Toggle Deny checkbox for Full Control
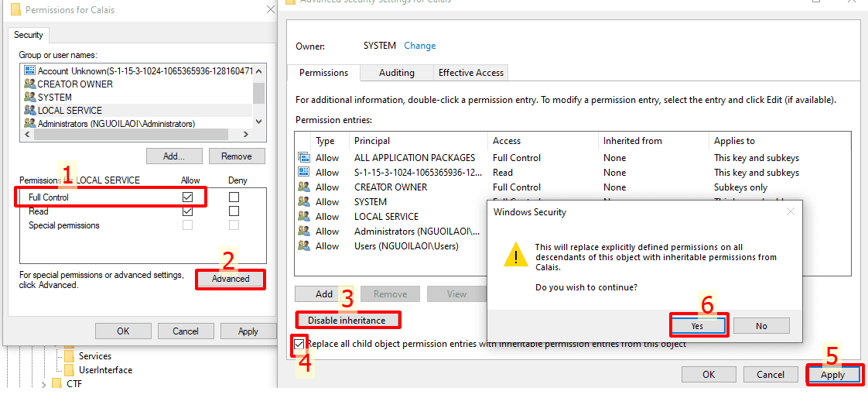This screenshot has height=398, width=868. click(234, 197)
